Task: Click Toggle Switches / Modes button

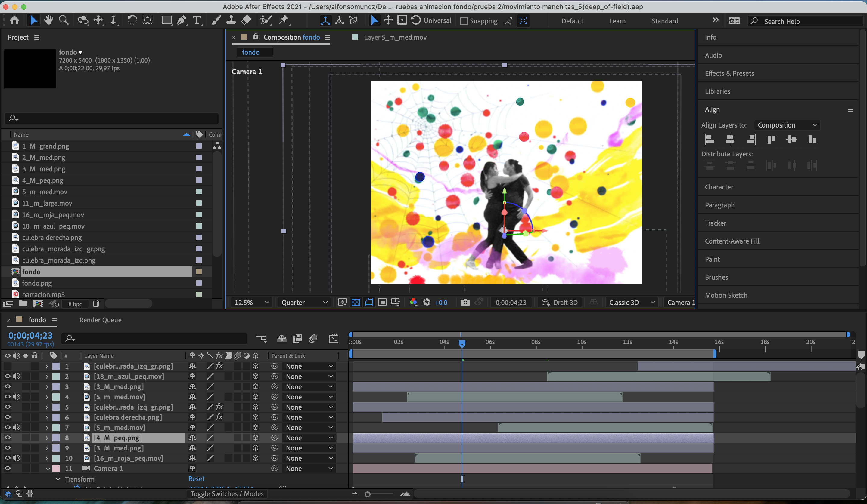Action: tap(227, 494)
